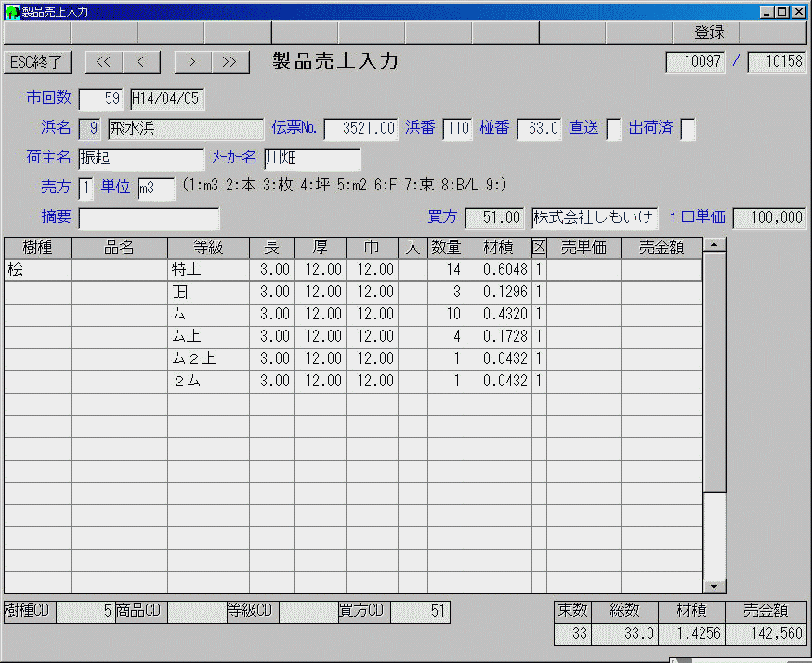Viewport: 812px width, 663px height.
Task: Click the 単位 field showing m3
Action: pyautogui.click(x=156, y=188)
